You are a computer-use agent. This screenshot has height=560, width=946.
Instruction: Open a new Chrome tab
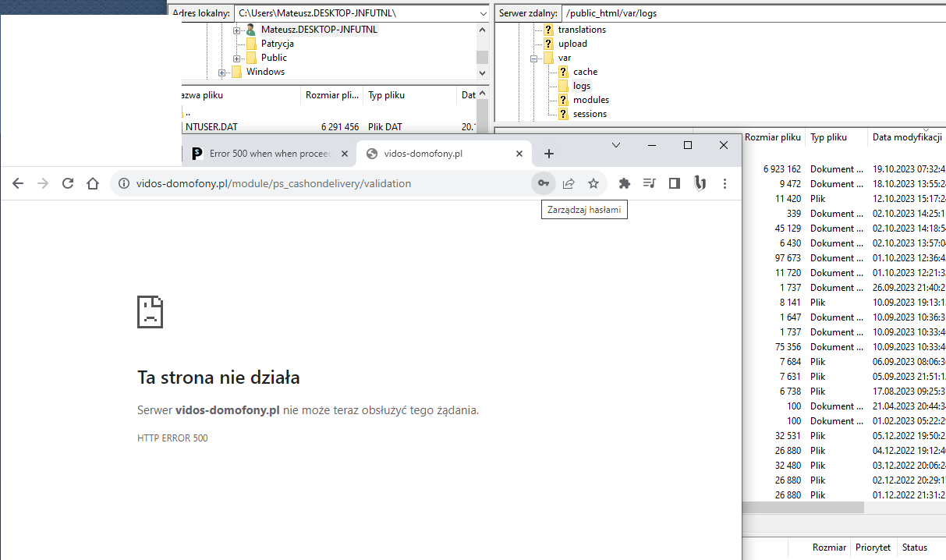(549, 154)
